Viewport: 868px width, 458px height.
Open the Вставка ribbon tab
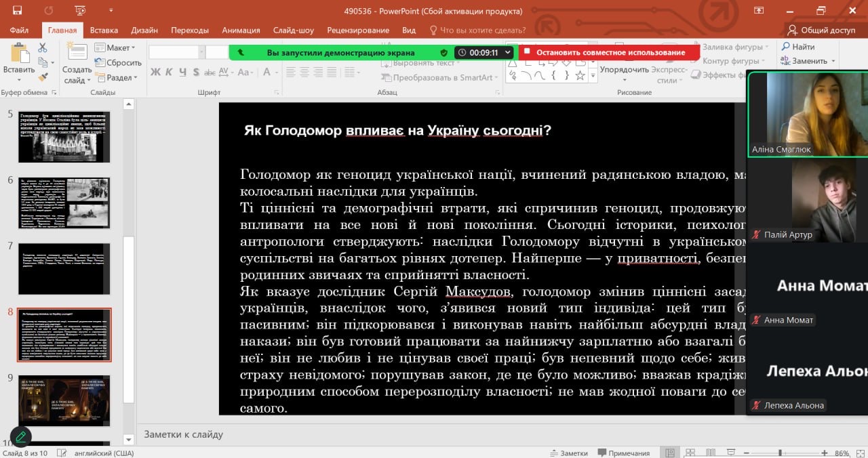click(104, 30)
